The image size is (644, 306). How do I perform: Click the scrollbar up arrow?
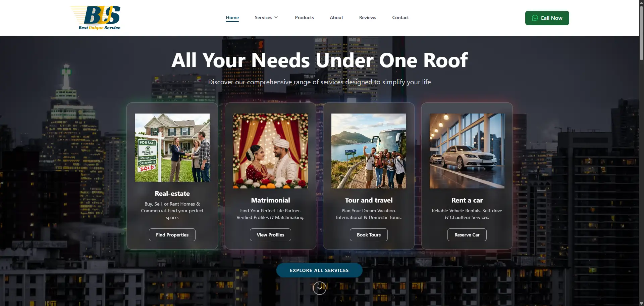(x=641, y=2)
